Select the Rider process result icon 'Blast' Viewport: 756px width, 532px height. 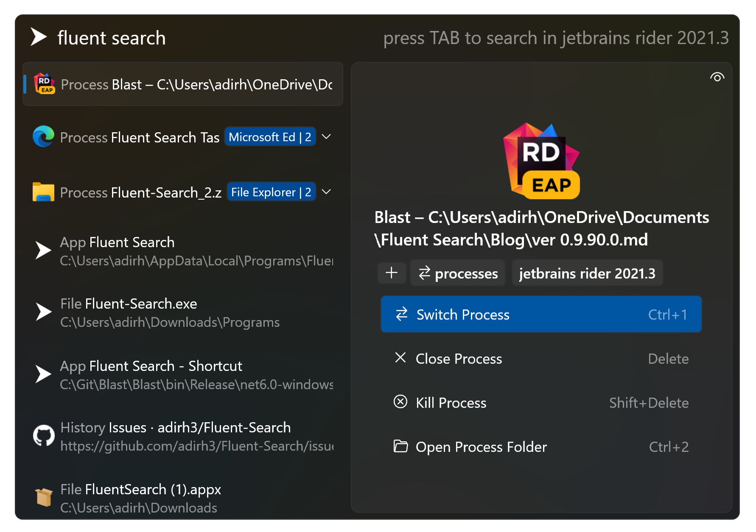point(44,84)
